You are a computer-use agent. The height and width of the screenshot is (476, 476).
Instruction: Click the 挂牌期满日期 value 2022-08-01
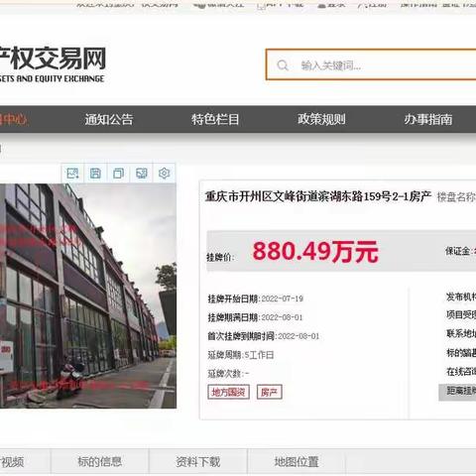282,317
